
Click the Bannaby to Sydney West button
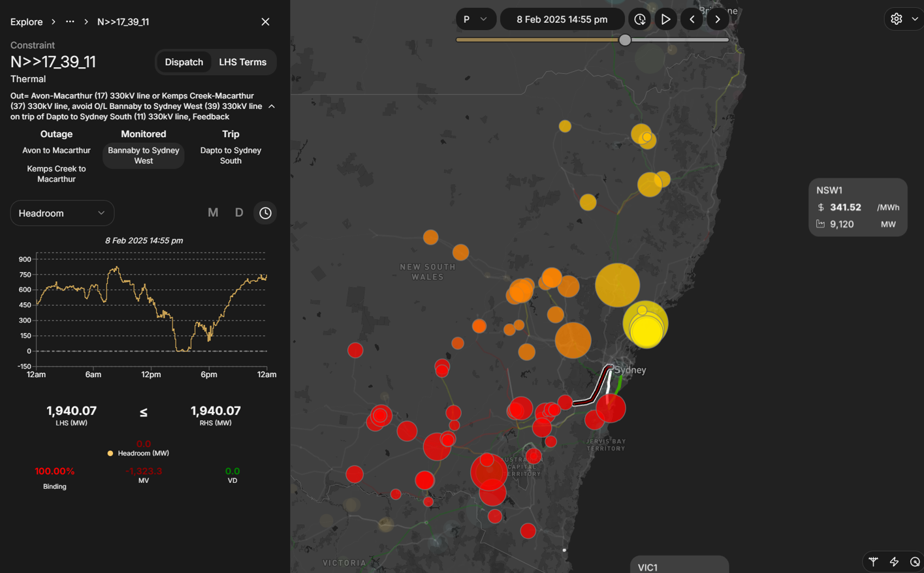(x=144, y=155)
